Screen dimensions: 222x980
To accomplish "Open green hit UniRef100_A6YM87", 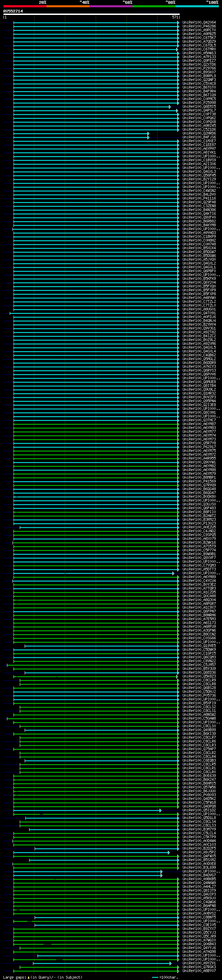I will (x=199, y=424).
